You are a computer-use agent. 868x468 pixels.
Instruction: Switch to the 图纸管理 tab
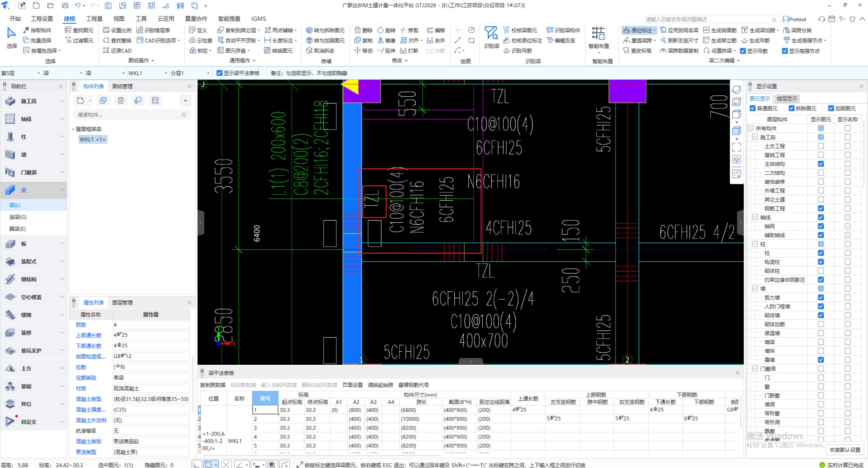pyautogui.click(x=122, y=86)
